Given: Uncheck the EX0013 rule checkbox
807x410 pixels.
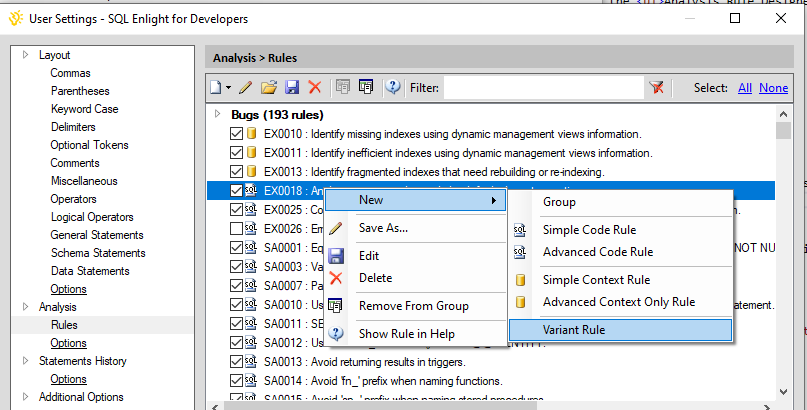Looking at the screenshot, I should tap(236, 171).
